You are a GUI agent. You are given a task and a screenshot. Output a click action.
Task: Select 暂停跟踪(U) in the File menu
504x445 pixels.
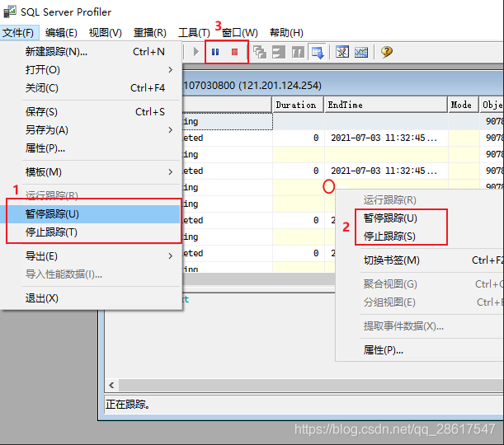point(92,213)
